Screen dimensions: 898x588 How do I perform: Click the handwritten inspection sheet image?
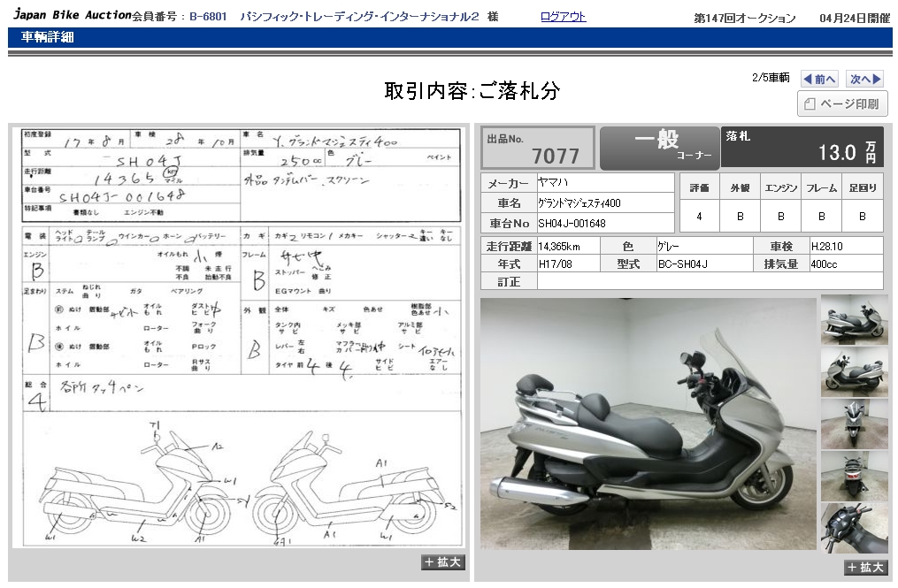(242, 336)
